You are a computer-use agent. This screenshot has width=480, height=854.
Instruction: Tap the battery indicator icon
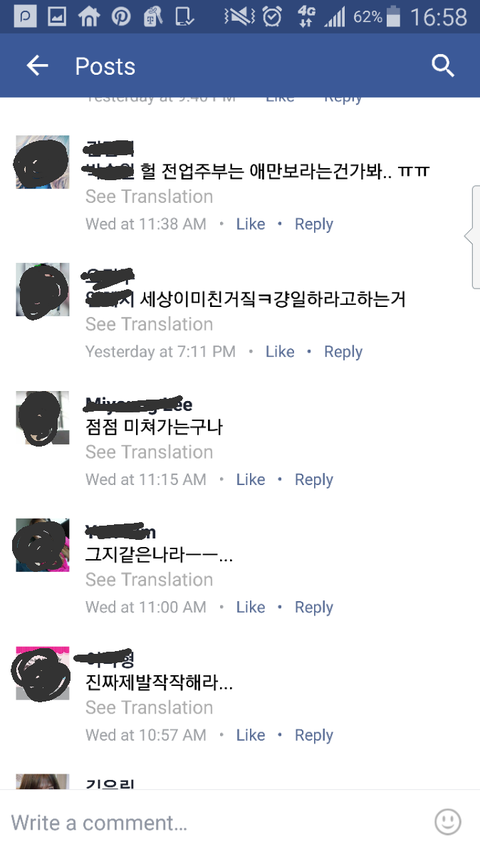point(393,17)
